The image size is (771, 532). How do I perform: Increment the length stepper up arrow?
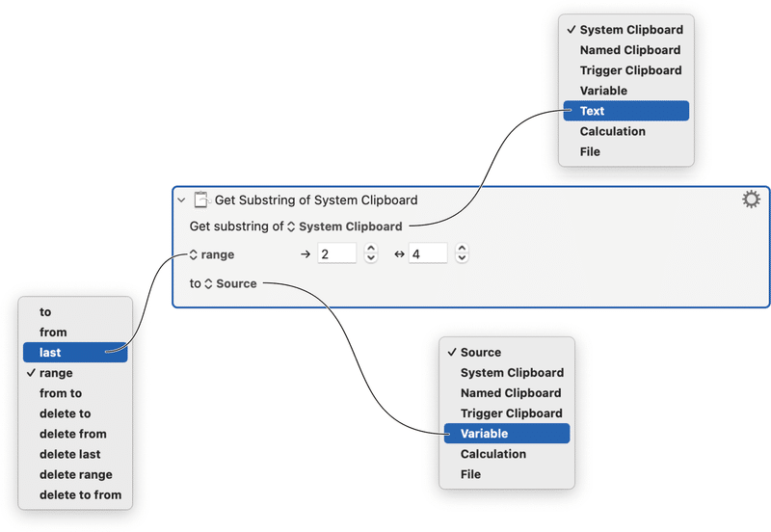pyautogui.click(x=462, y=249)
